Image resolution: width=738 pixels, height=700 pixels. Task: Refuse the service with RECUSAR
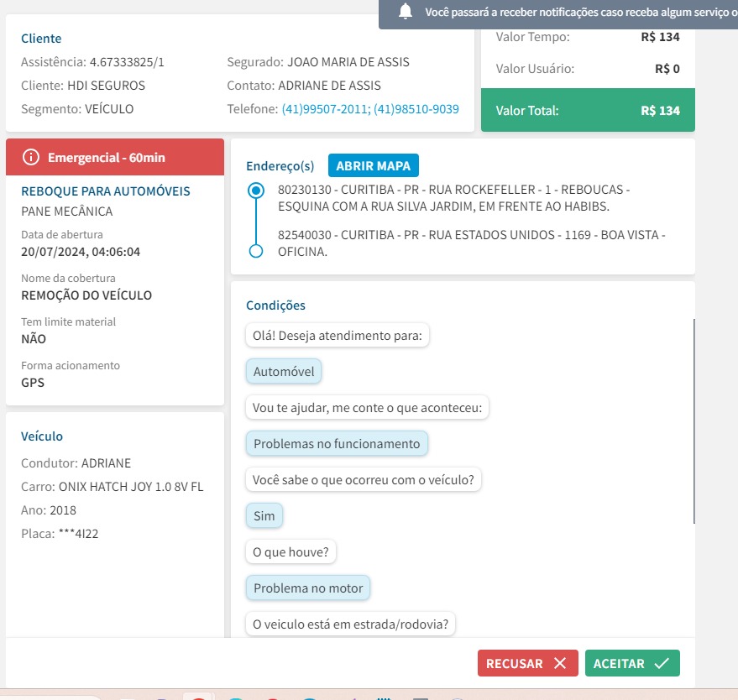[527, 663]
